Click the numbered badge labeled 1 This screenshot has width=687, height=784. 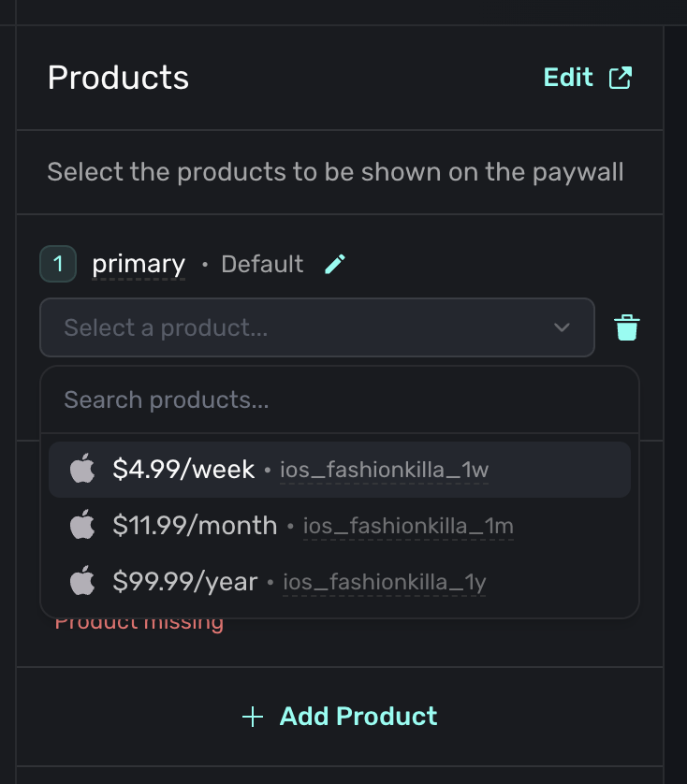click(x=57, y=264)
